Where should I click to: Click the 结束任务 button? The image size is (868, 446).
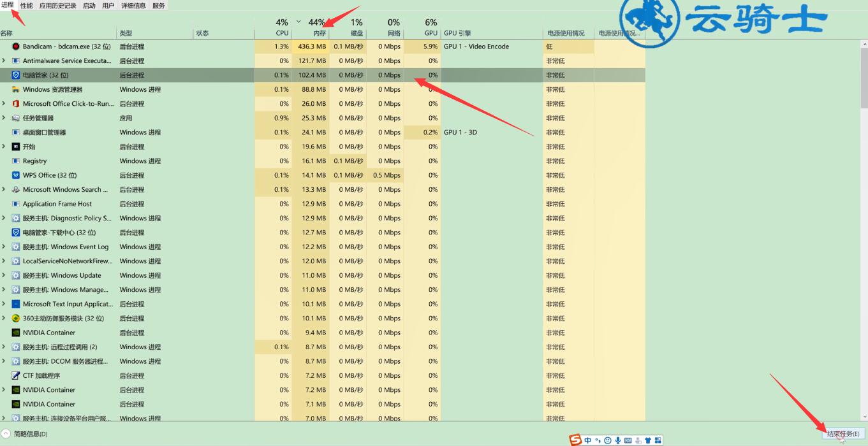pyautogui.click(x=843, y=434)
